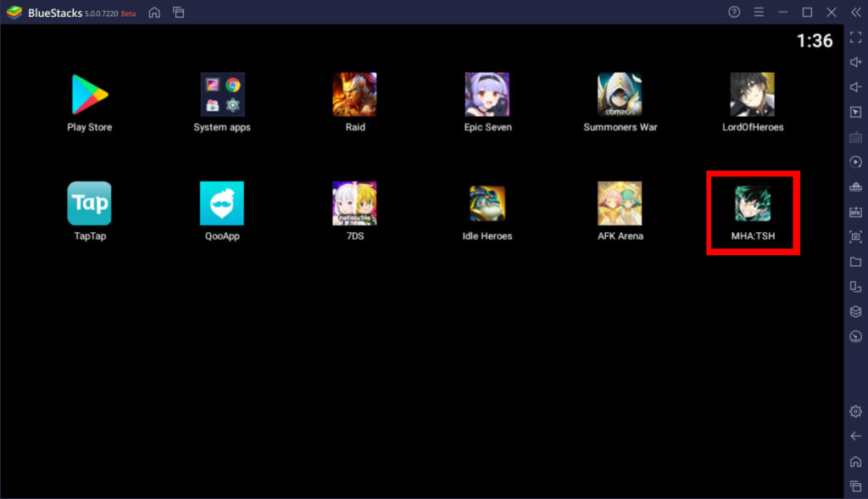This screenshot has width=868, height=499.
Task: Collapse the sidebar with the double-chevron
Action: [x=855, y=12]
